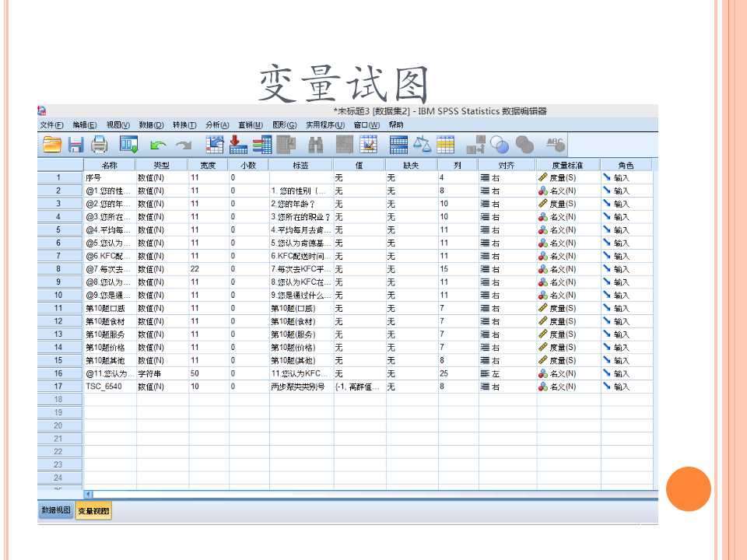The height and width of the screenshot is (560, 747).
Task: Click the Print icon in the toolbar
Action: [99, 145]
